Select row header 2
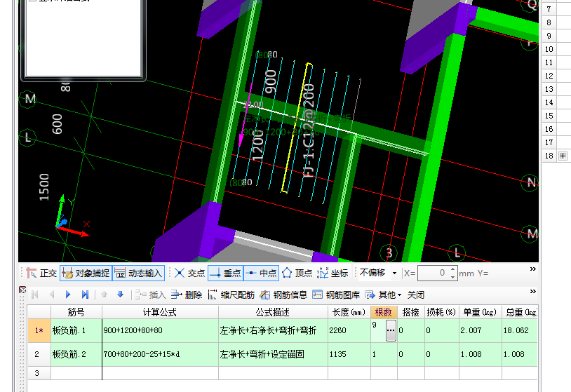 pos(39,354)
